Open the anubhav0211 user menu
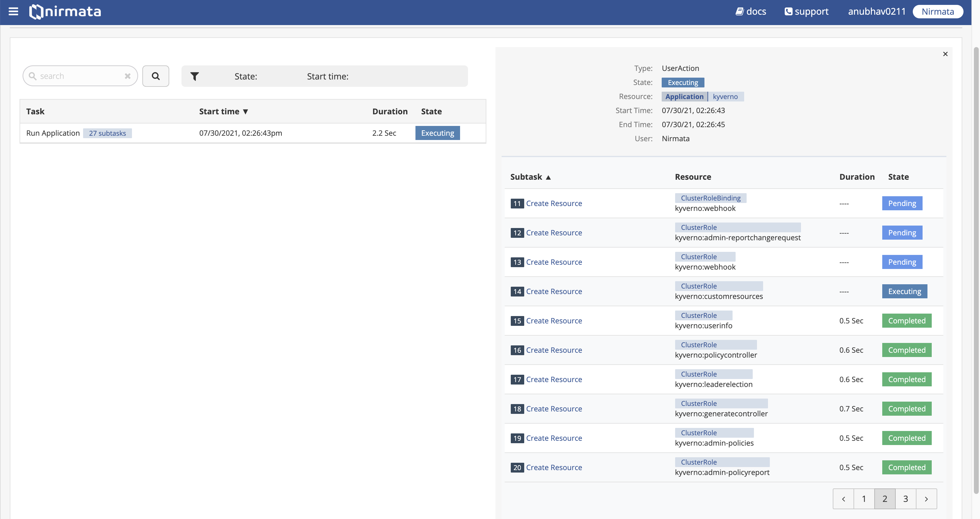 (876, 11)
